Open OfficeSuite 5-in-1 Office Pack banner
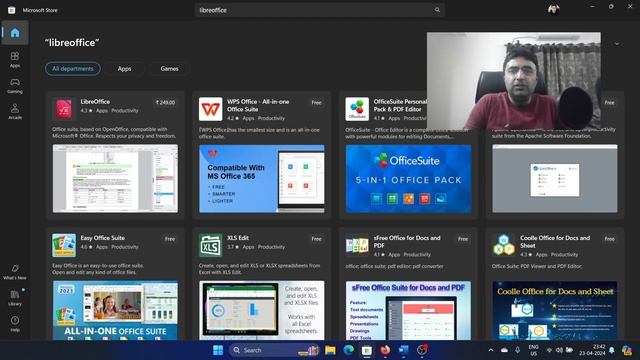 pos(408,178)
